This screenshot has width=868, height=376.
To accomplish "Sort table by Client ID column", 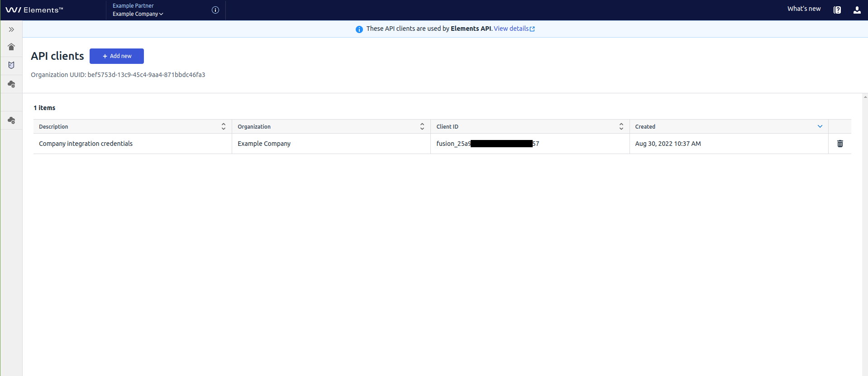I will click(x=621, y=126).
